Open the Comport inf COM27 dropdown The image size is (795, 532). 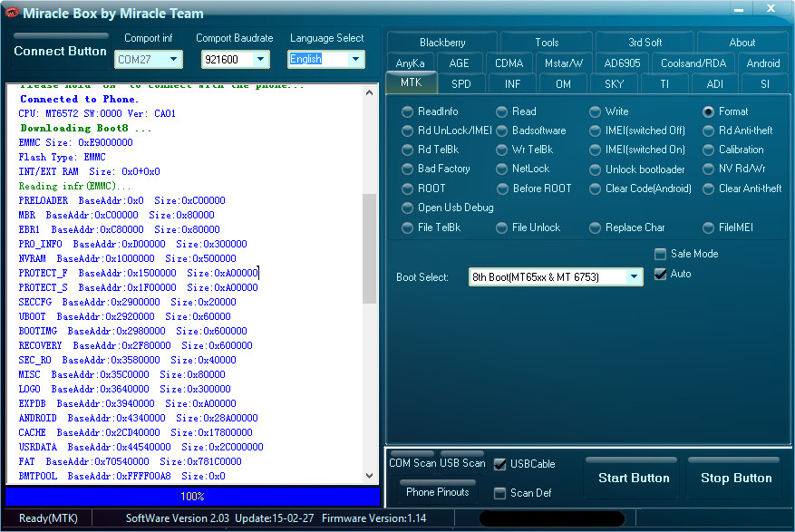tap(173, 59)
